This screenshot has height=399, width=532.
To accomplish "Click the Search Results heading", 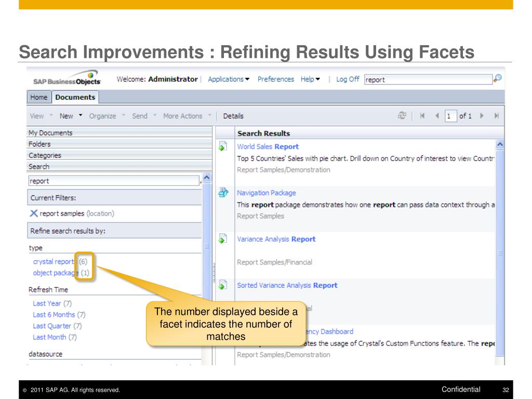I will tap(263, 134).
